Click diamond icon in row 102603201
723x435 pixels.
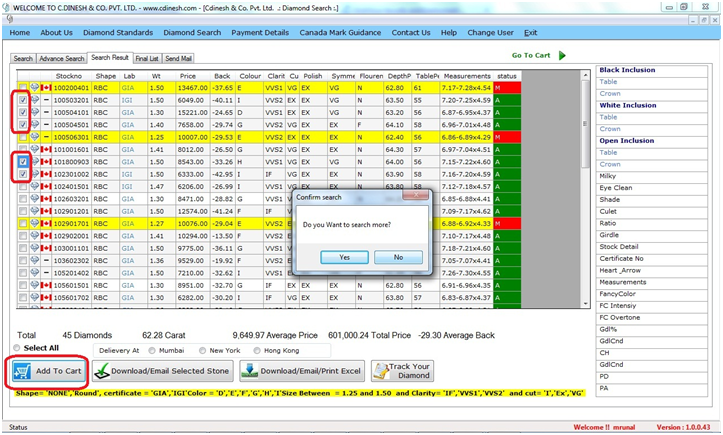(35, 198)
